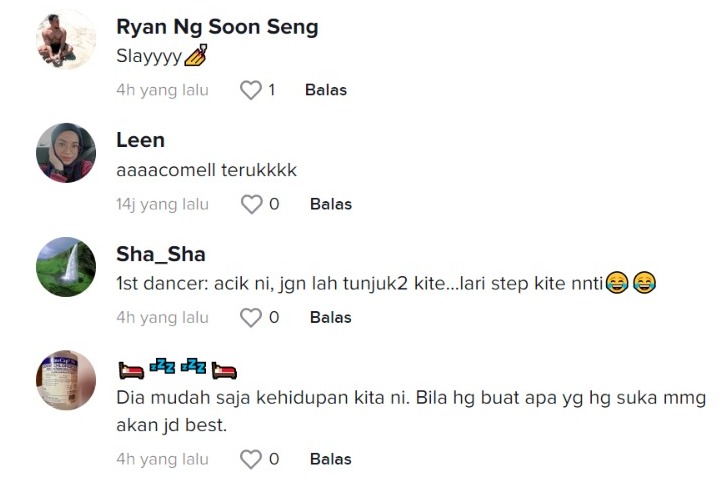Click the 'aaaacomell terukkkk' comment text
The height and width of the screenshot is (483, 728).
(x=206, y=170)
